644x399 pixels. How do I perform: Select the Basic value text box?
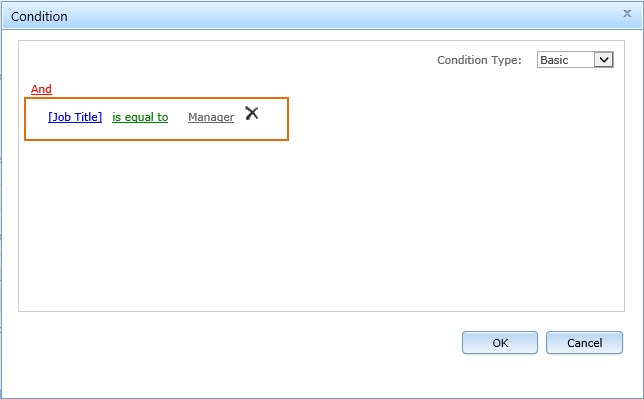click(566, 60)
